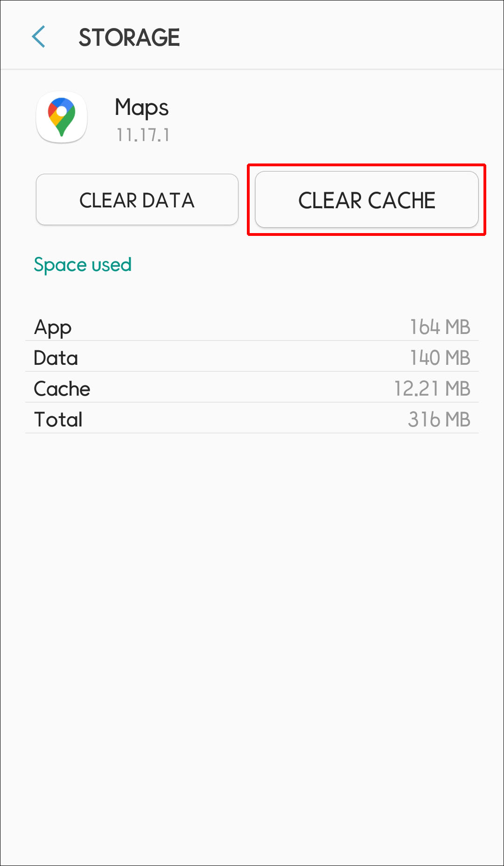Tap the Google Maps app icon

point(62,117)
